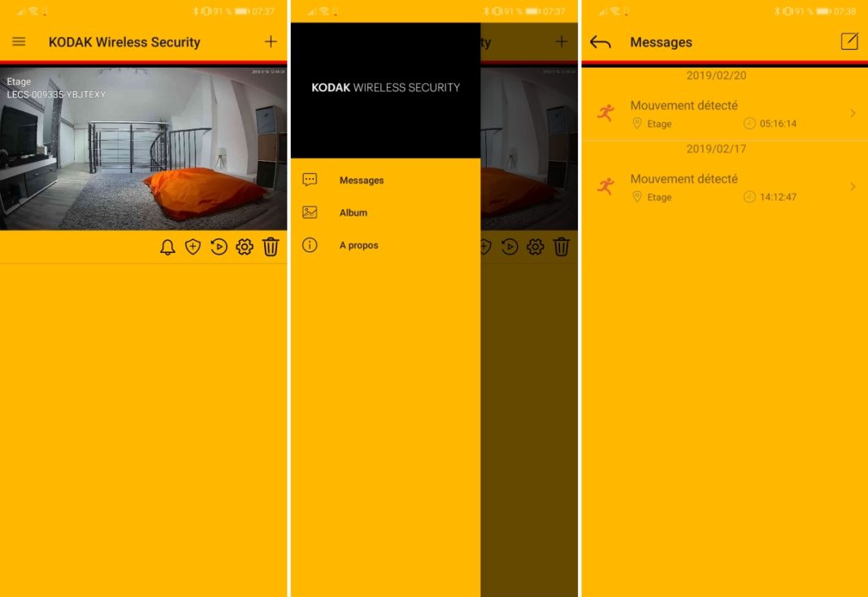Tap the Etage camera name on the preview

click(x=19, y=81)
